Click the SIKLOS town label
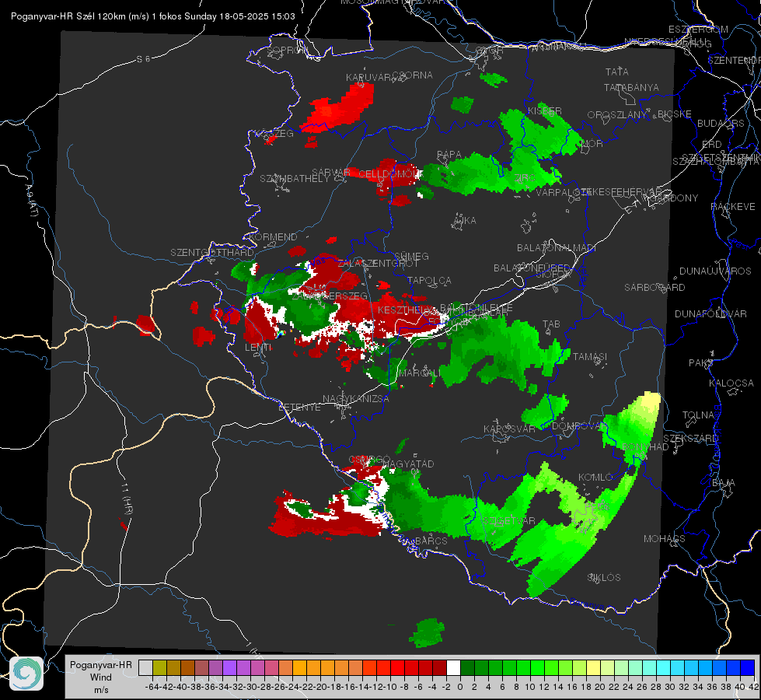 click(604, 578)
